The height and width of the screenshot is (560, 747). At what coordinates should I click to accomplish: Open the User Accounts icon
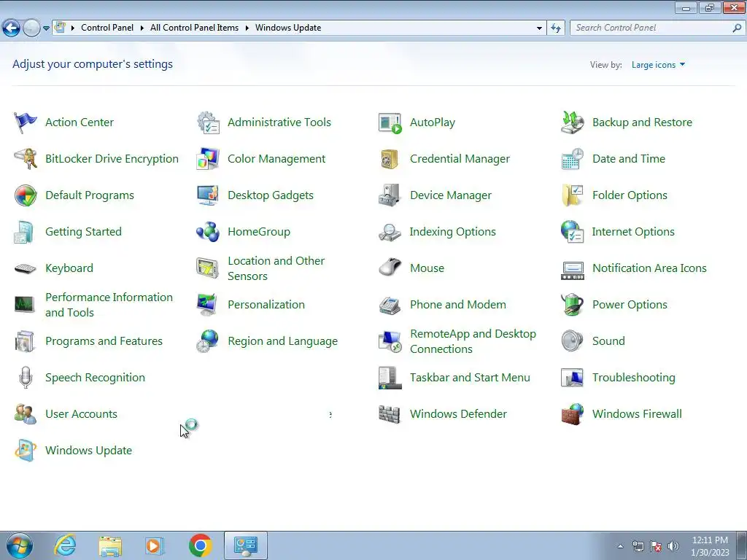(26, 414)
